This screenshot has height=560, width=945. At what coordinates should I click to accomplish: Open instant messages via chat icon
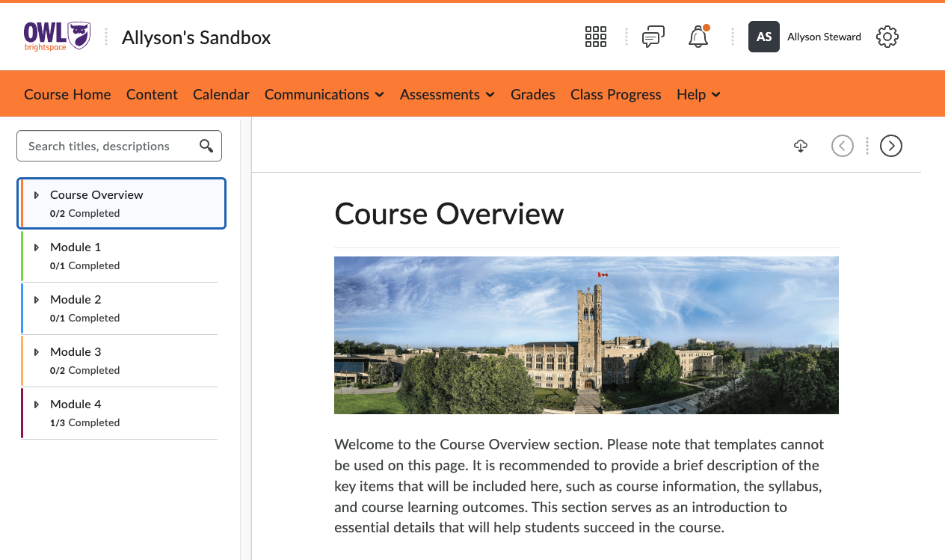click(x=653, y=36)
